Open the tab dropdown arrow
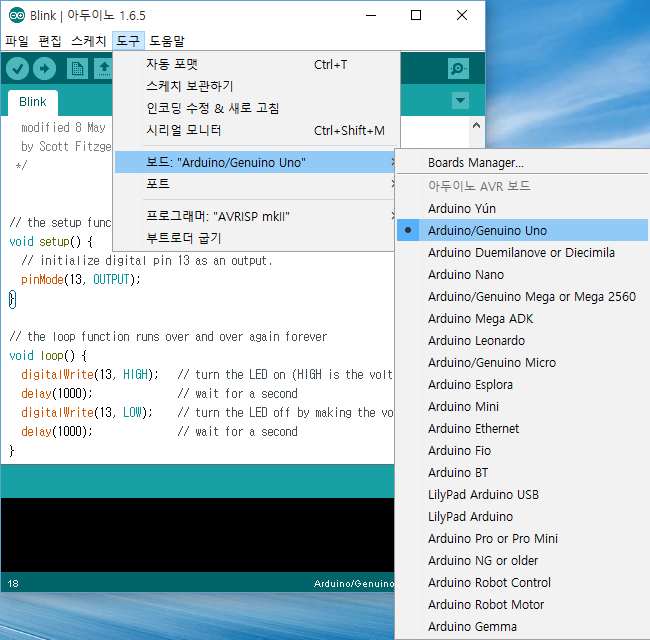The image size is (650, 640). [460, 100]
